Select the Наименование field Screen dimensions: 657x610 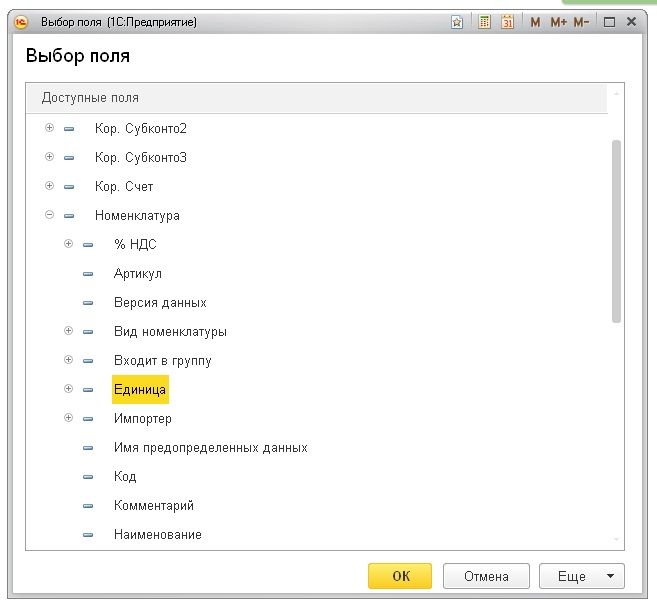click(158, 535)
